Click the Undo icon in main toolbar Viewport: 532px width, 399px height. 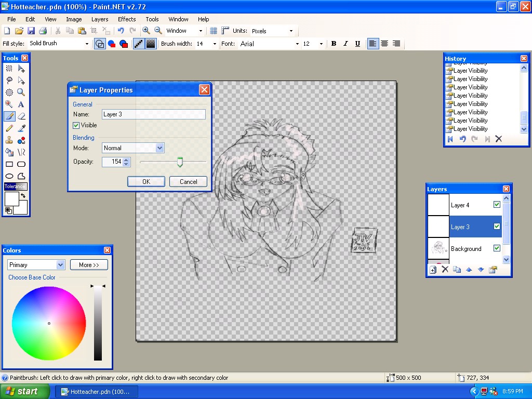(x=121, y=31)
